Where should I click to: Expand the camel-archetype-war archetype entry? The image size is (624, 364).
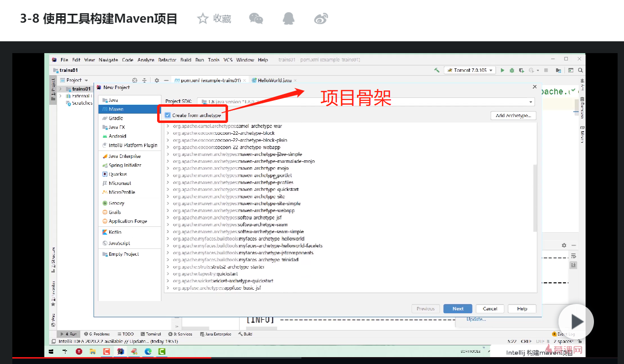(x=168, y=126)
